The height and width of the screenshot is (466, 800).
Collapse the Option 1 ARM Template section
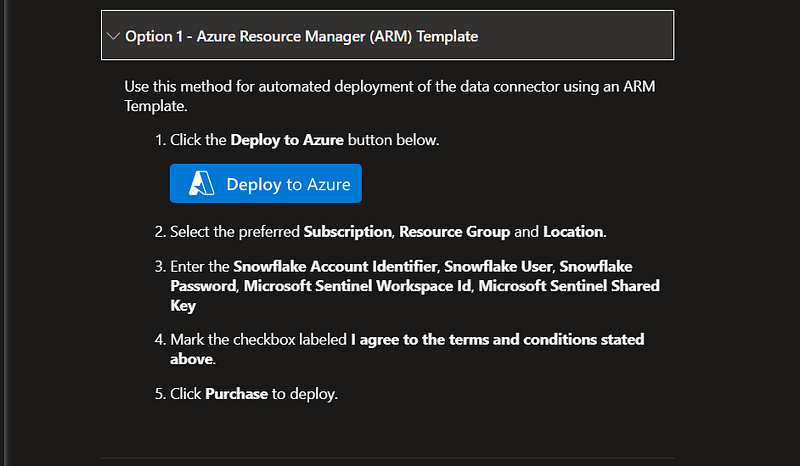[113, 36]
